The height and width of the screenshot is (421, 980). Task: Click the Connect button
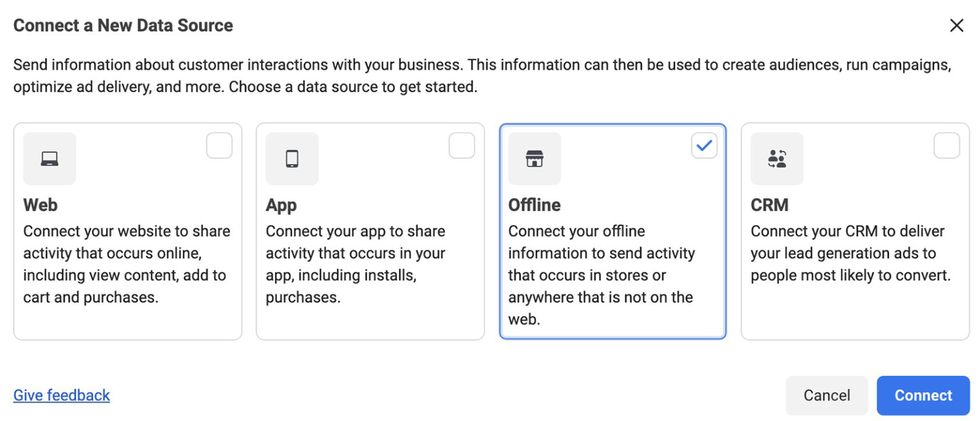[x=923, y=395]
